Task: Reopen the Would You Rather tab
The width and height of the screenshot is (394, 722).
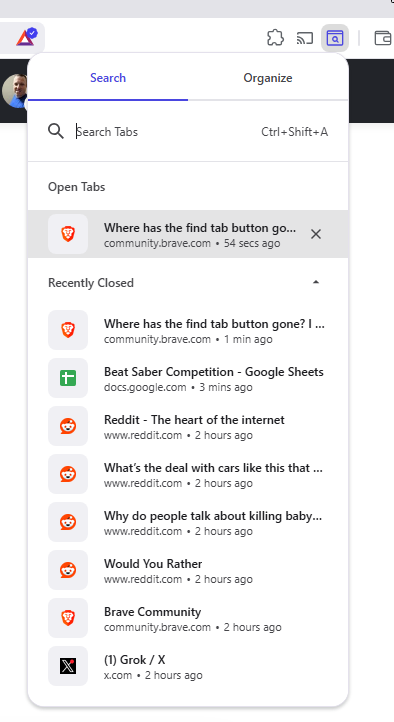Action: click(x=188, y=570)
